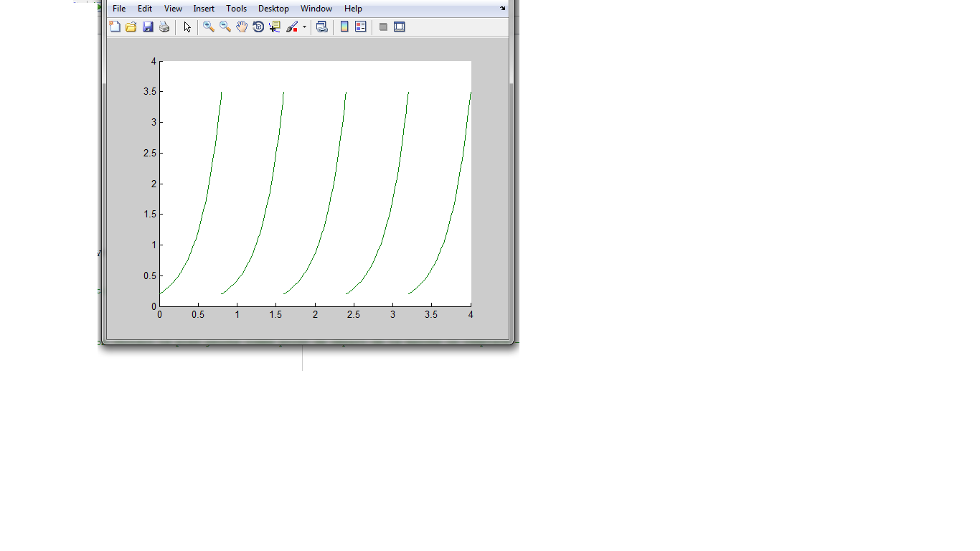Open the Tools menu
The width and height of the screenshot is (980, 551).
[x=236, y=9]
